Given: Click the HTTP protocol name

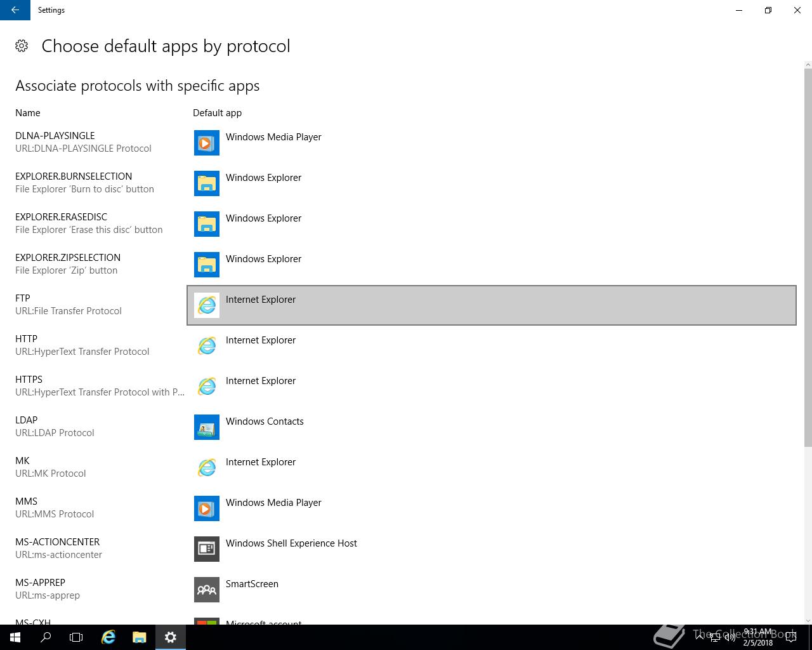Looking at the screenshot, I should pyautogui.click(x=27, y=339).
